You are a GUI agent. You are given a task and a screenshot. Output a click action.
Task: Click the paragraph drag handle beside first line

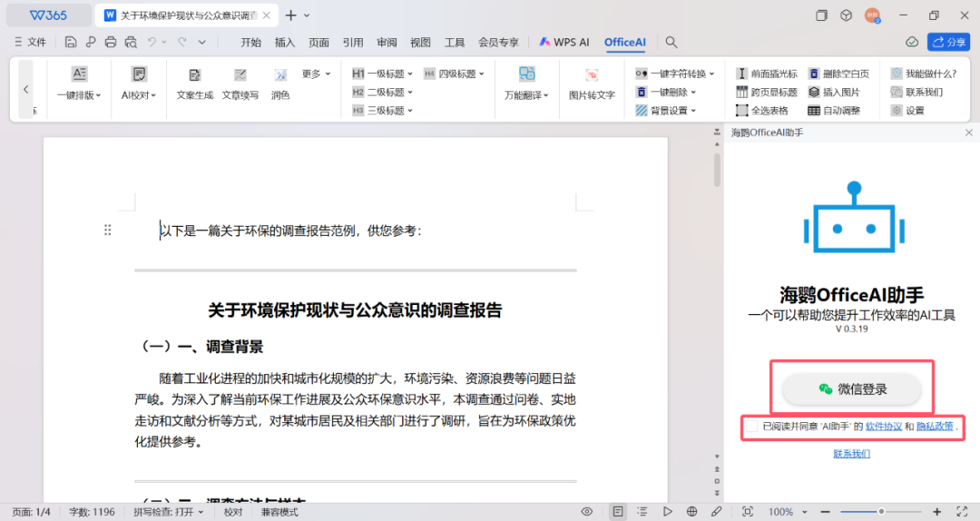(107, 231)
